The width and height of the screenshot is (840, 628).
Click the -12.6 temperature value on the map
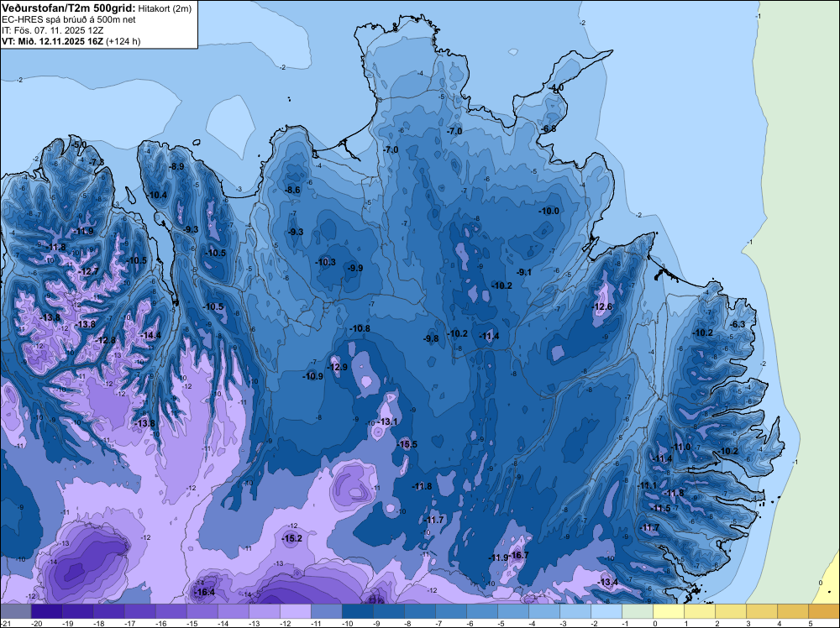[x=602, y=306]
